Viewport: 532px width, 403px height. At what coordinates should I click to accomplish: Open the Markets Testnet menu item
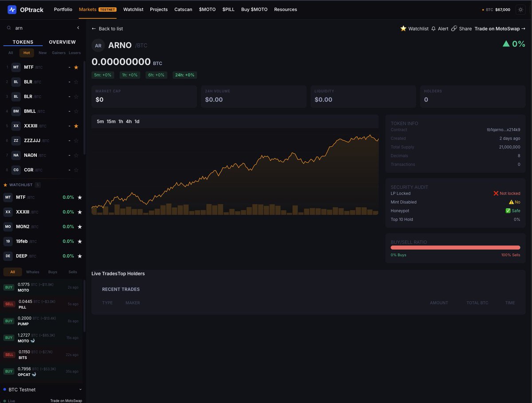click(98, 9)
